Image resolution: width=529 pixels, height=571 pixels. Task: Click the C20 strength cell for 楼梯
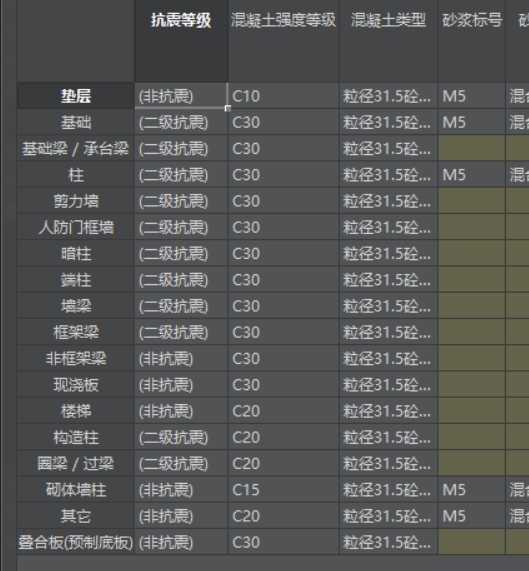click(284, 411)
